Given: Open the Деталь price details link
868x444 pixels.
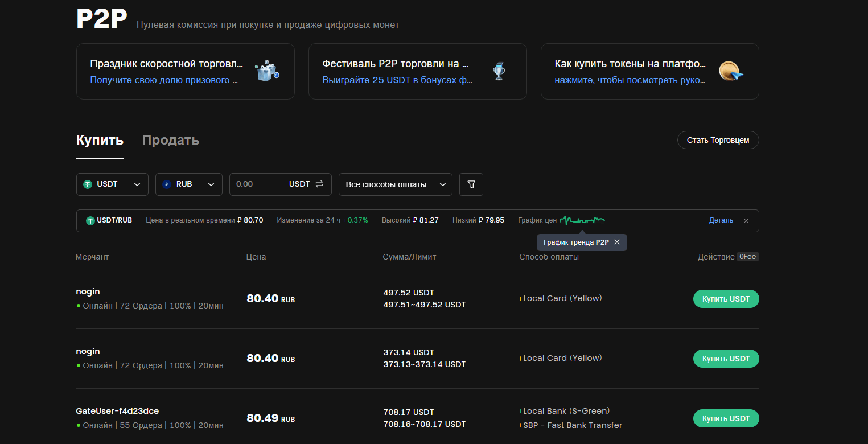Looking at the screenshot, I should 721,220.
